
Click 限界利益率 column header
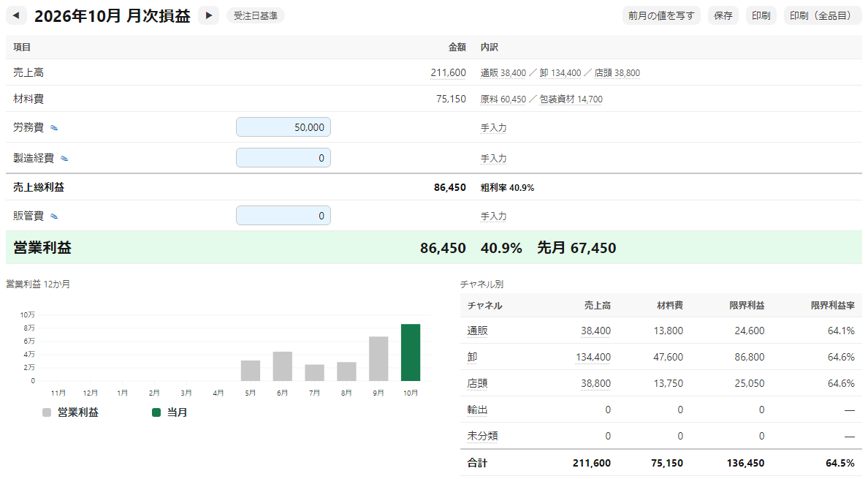(833, 306)
